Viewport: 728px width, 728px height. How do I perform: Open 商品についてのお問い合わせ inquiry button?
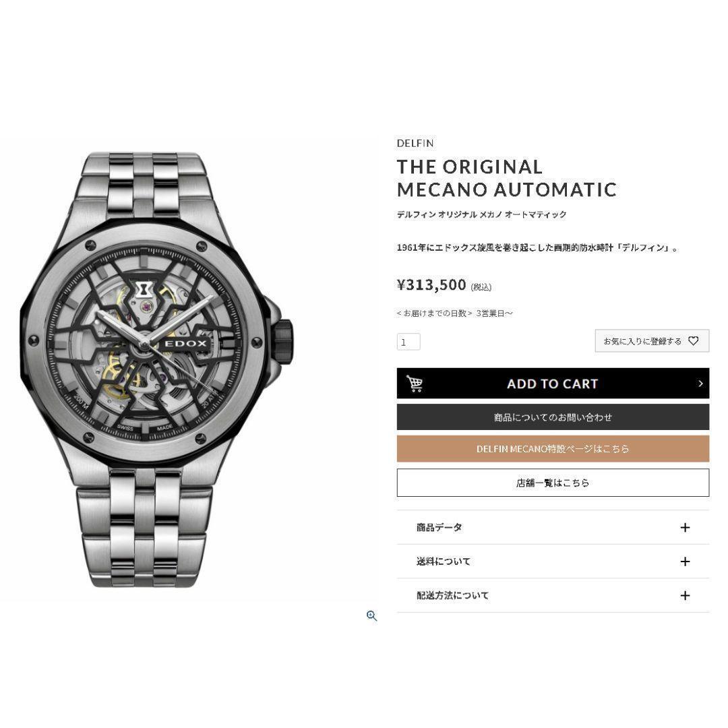tap(553, 417)
